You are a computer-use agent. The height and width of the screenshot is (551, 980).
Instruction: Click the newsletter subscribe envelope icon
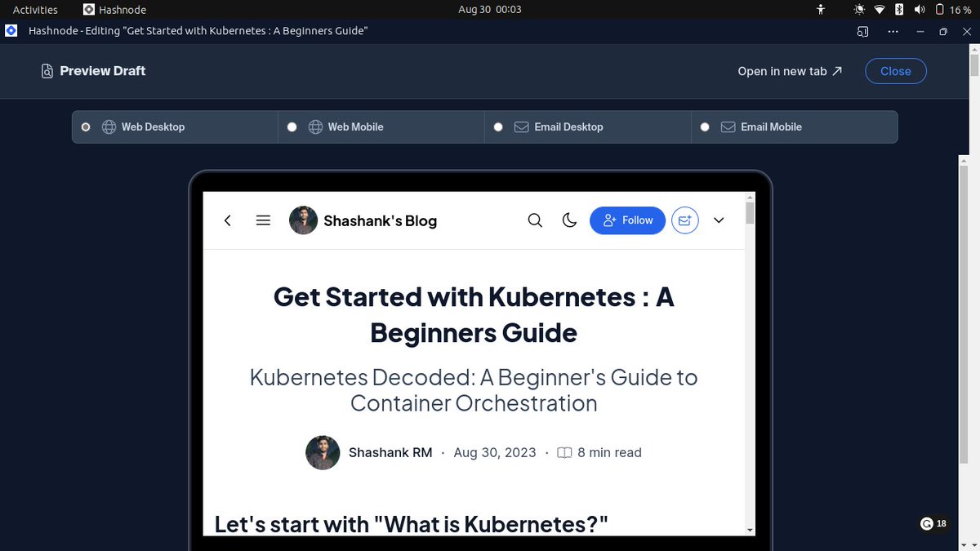point(685,220)
